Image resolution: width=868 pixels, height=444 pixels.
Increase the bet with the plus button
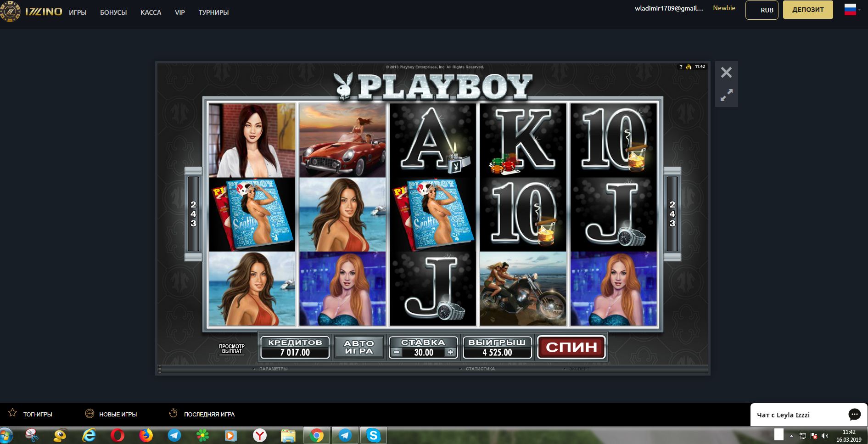[451, 353]
